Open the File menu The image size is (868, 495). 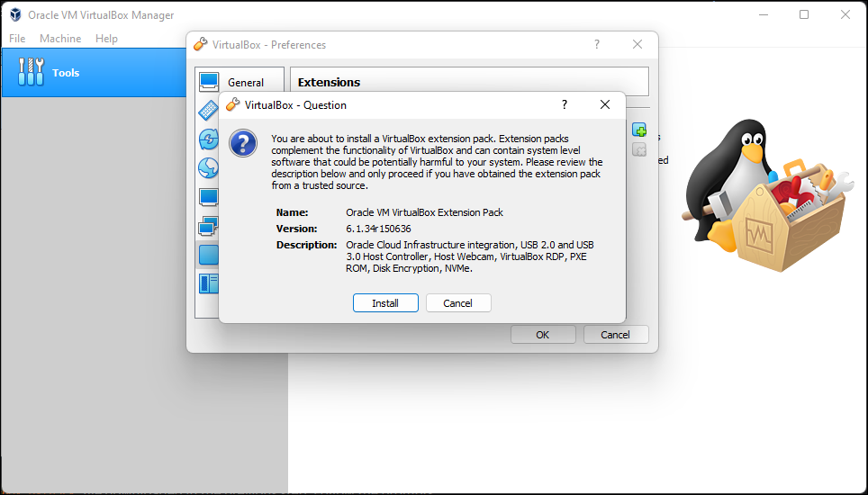pos(17,39)
